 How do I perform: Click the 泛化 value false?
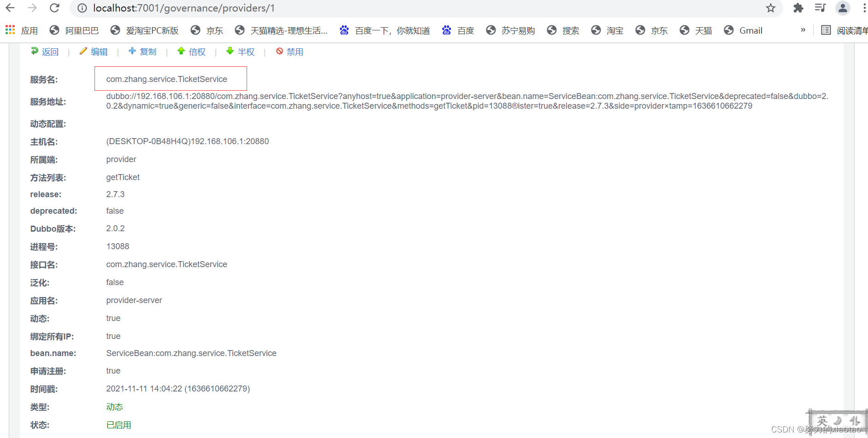pos(115,282)
